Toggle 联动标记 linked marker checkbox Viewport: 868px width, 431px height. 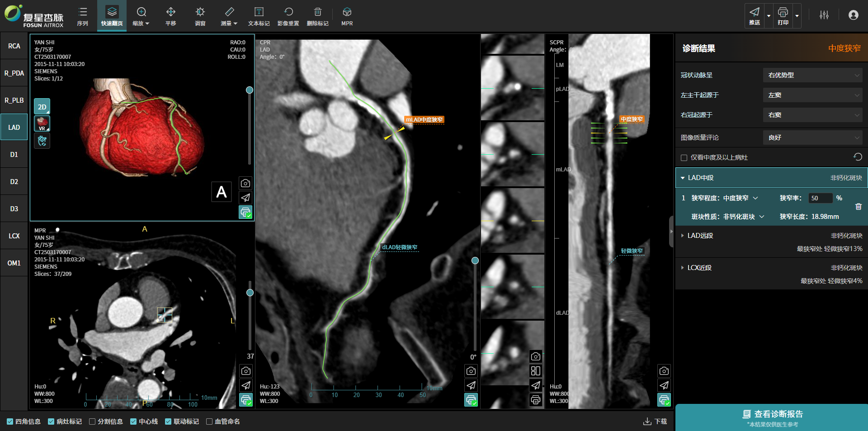pyautogui.click(x=168, y=422)
